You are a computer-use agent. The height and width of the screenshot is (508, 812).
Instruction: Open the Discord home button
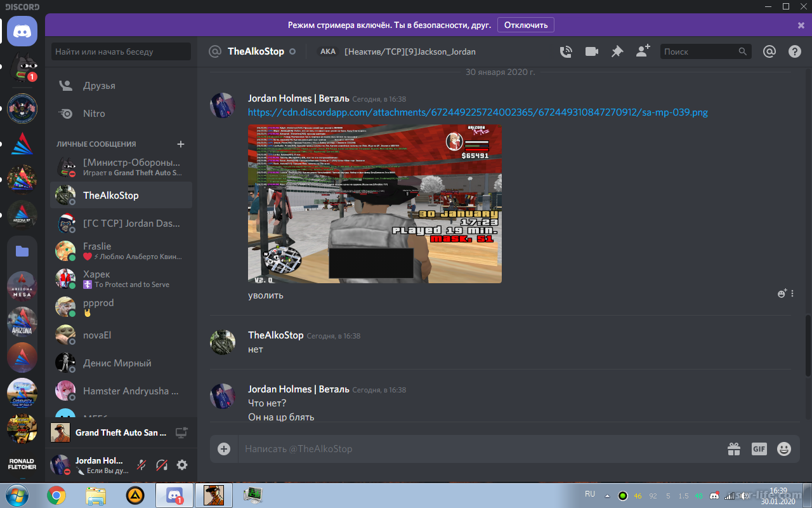click(22, 31)
